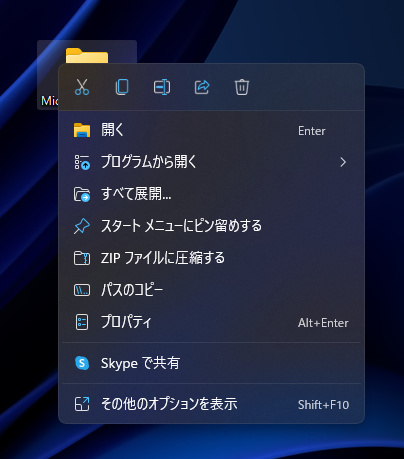The width and height of the screenshot is (404, 459).
Task: Click the Alt+Enter shortcut text
Action: coord(323,323)
